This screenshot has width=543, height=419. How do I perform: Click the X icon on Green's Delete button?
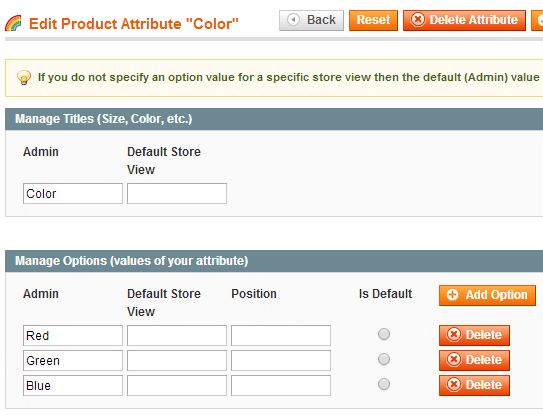tap(454, 360)
